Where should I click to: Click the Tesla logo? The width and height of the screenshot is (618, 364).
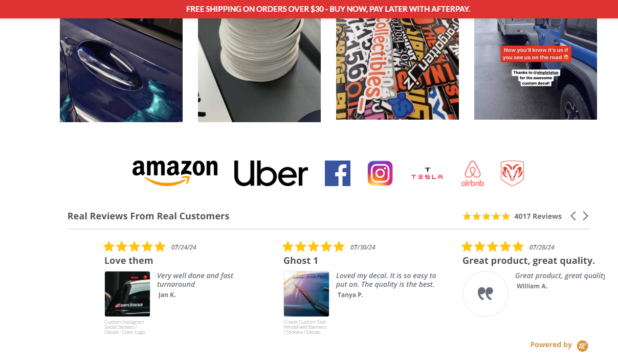[x=427, y=173]
